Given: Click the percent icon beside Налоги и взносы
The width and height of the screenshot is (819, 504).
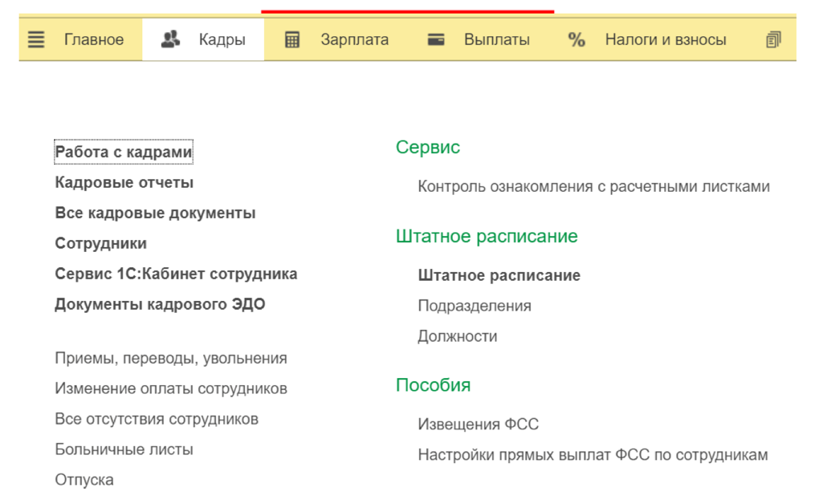Looking at the screenshot, I should pyautogui.click(x=577, y=39).
